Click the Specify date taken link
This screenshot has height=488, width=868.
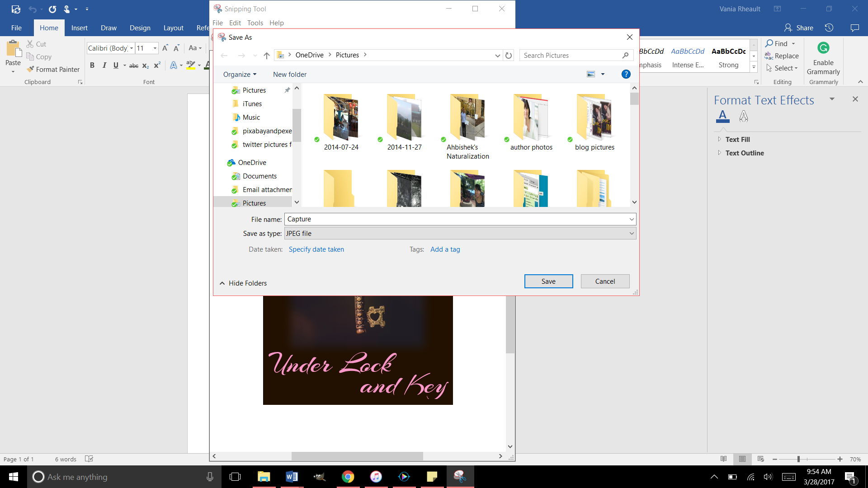click(316, 249)
